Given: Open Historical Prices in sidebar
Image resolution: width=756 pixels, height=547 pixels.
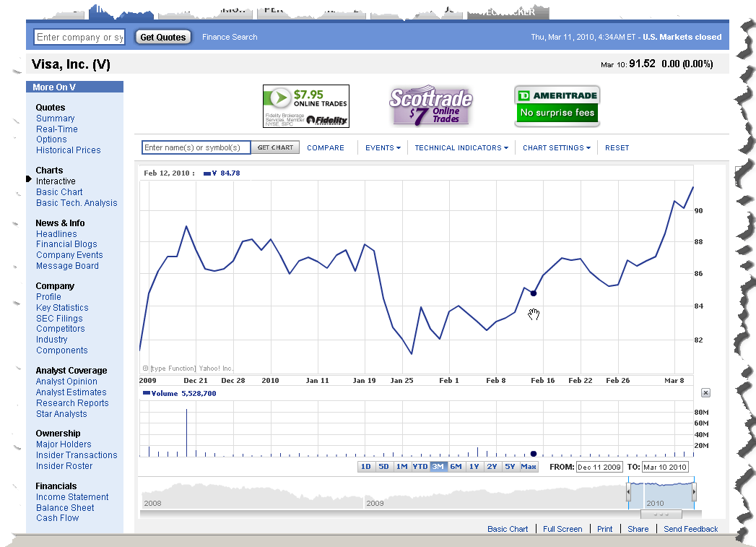Looking at the screenshot, I should click(68, 150).
